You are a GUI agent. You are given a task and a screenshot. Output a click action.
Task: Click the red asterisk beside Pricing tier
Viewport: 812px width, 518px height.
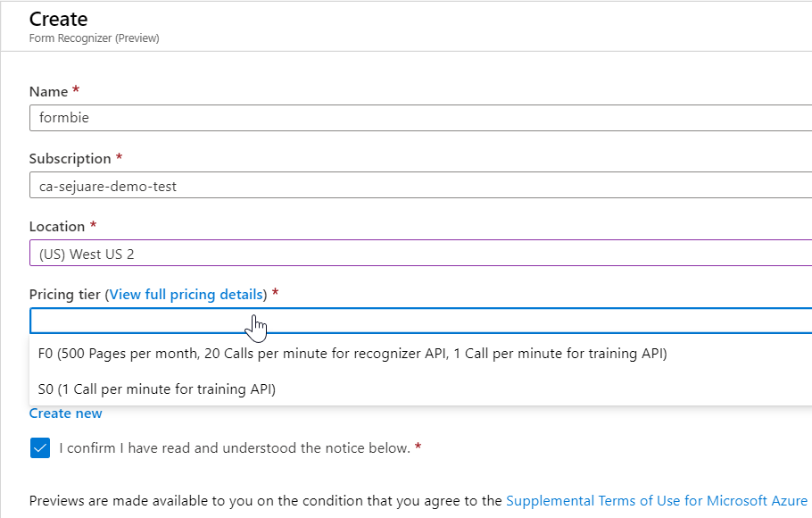click(x=276, y=294)
